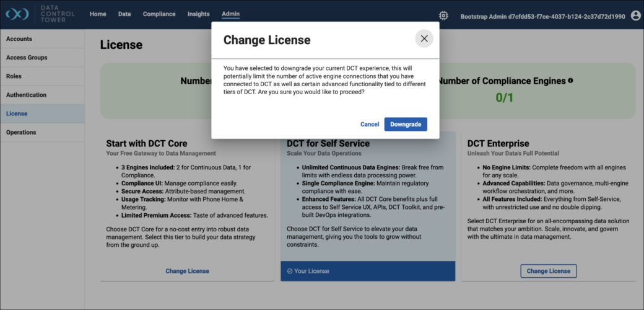The width and height of the screenshot is (644, 310).
Task: Open the Home menu item
Action: [x=98, y=14]
